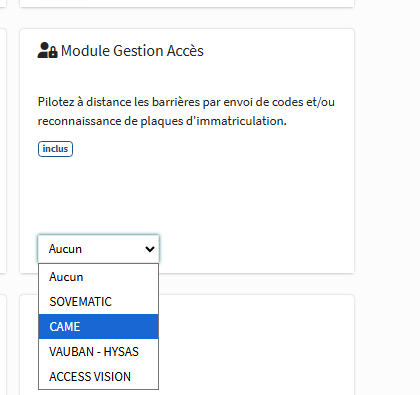Click the module card below the dropdown list
This screenshot has height=395, width=420.
[257, 345]
